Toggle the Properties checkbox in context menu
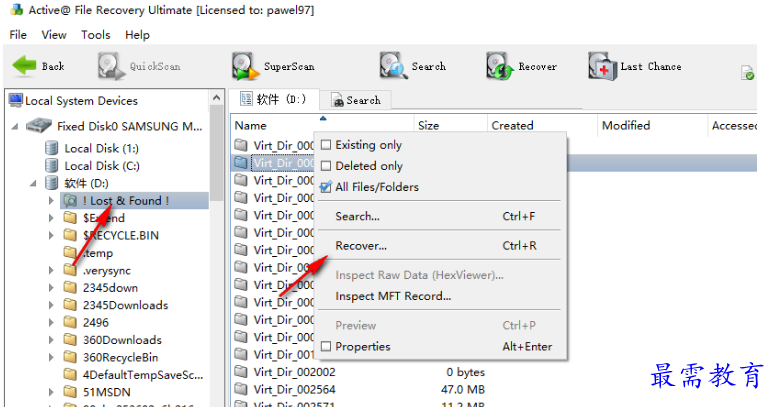This screenshot has height=407, width=772. [x=325, y=346]
